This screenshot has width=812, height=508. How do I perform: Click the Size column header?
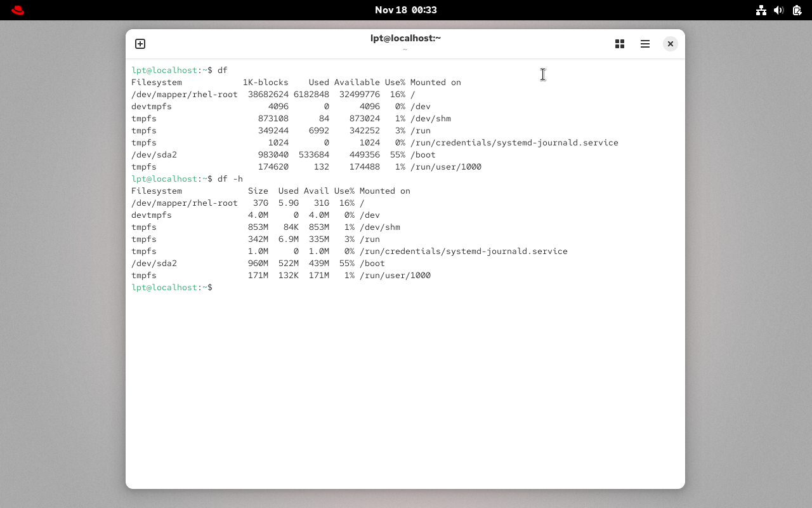click(258, 191)
